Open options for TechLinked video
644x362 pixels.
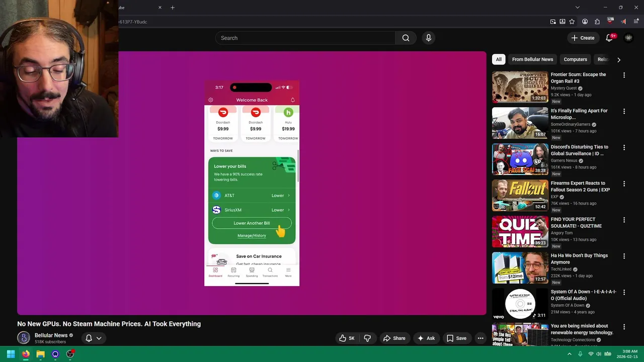[624, 256]
